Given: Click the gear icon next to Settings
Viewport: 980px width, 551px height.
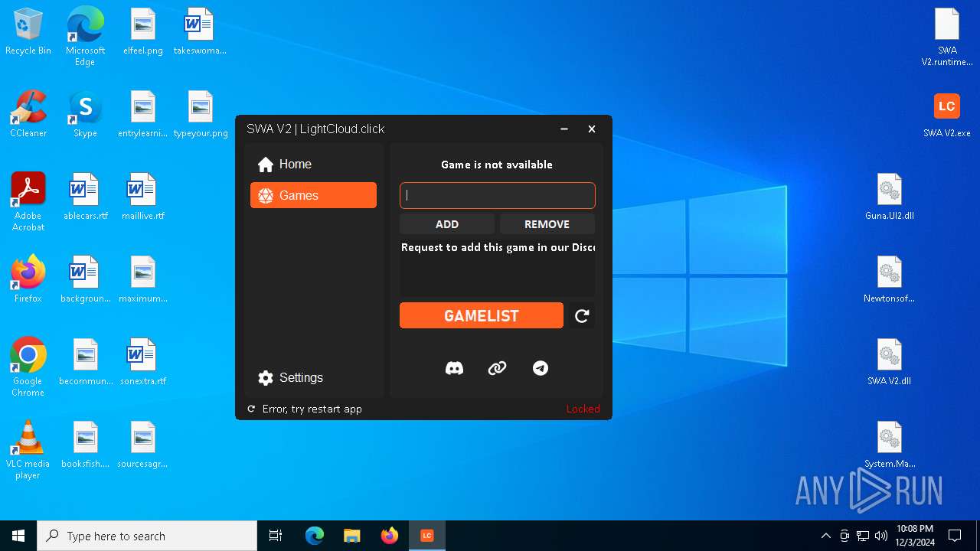Looking at the screenshot, I should (x=266, y=378).
